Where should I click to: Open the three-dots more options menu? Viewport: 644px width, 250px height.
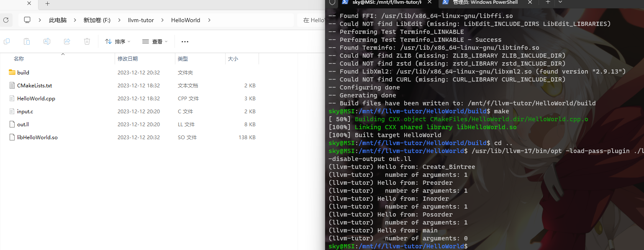(x=185, y=41)
